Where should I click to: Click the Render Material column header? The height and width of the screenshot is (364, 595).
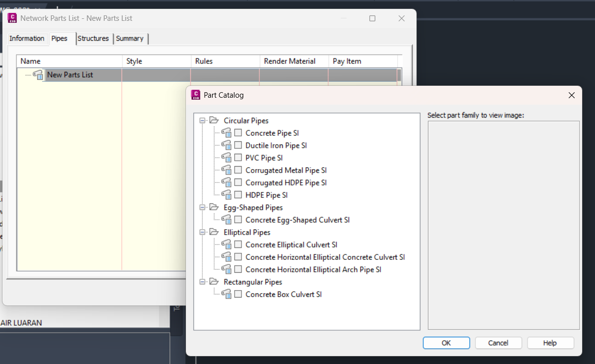[294, 61]
